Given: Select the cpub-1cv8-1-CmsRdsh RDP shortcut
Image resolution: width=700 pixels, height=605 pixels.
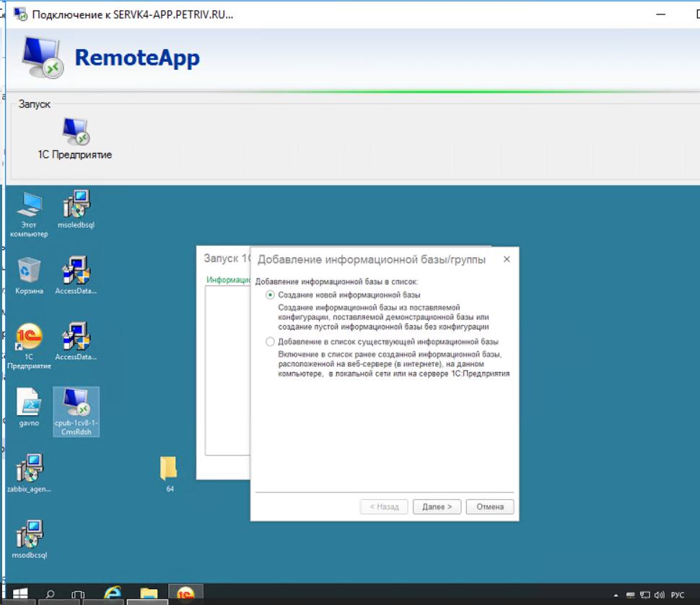Looking at the screenshot, I should pos(76,411).
